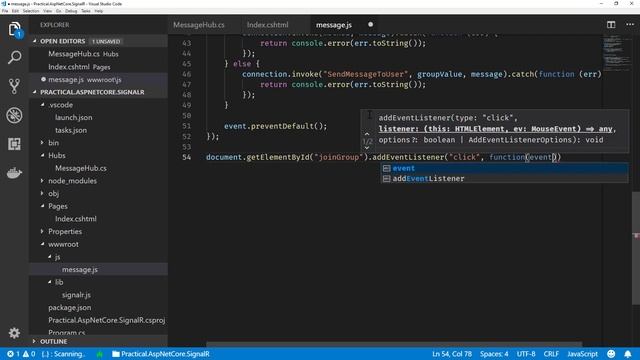The image size is (640, 360).
Task: Click the unsaved dot on message.js tab
Action: click(x=370, y=24)
